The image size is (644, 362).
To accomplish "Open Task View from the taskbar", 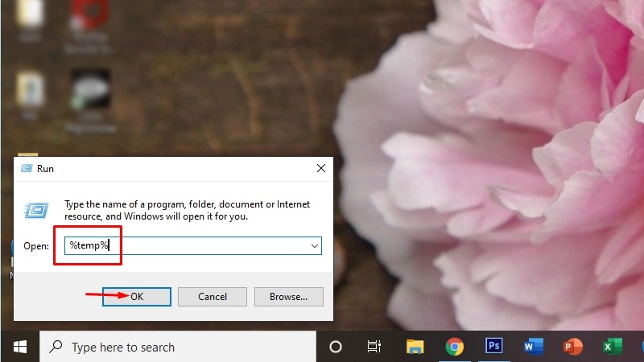I will [x=374, y=347].
